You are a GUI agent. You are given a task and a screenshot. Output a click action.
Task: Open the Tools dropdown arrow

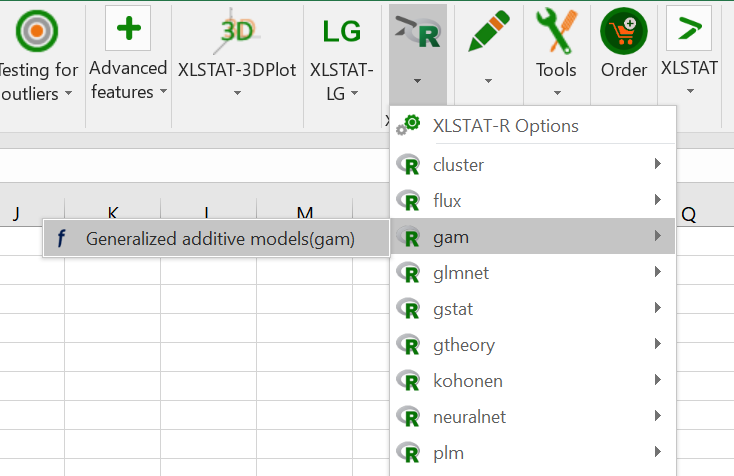(x=556, y=92)
